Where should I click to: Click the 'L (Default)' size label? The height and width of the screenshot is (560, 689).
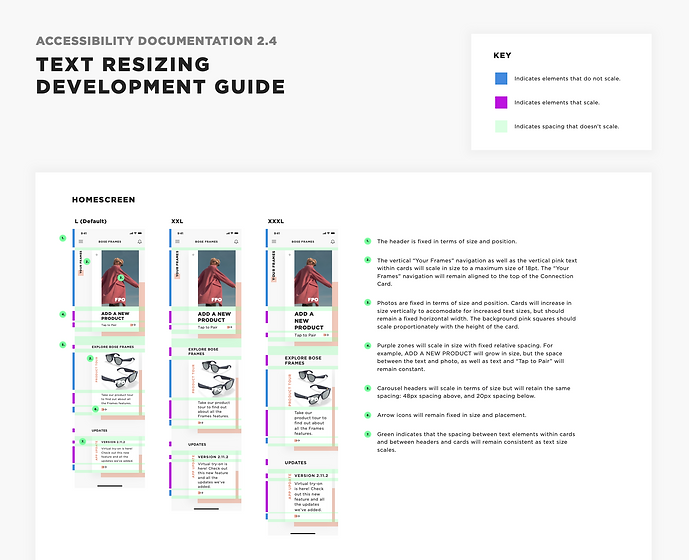point(91,221)
